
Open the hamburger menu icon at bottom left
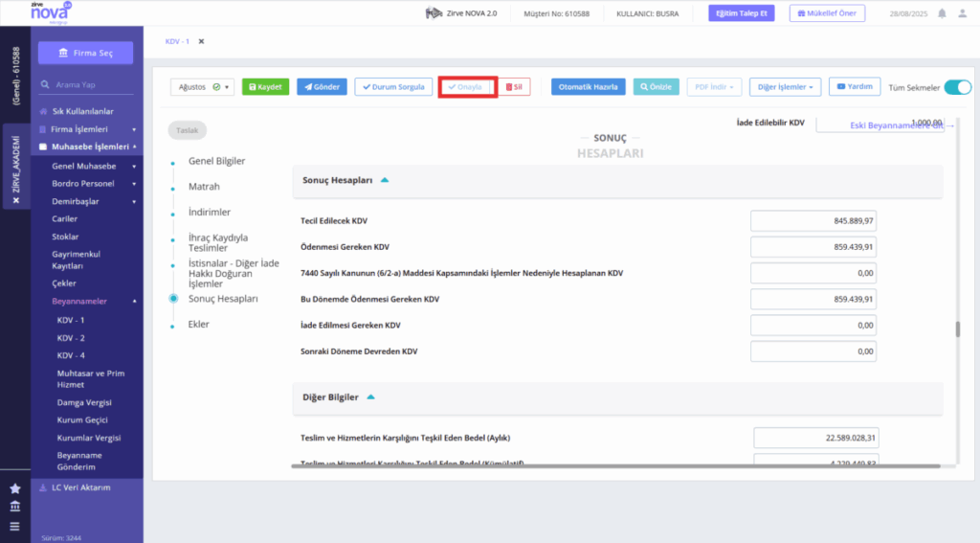(x=15, y=526)
